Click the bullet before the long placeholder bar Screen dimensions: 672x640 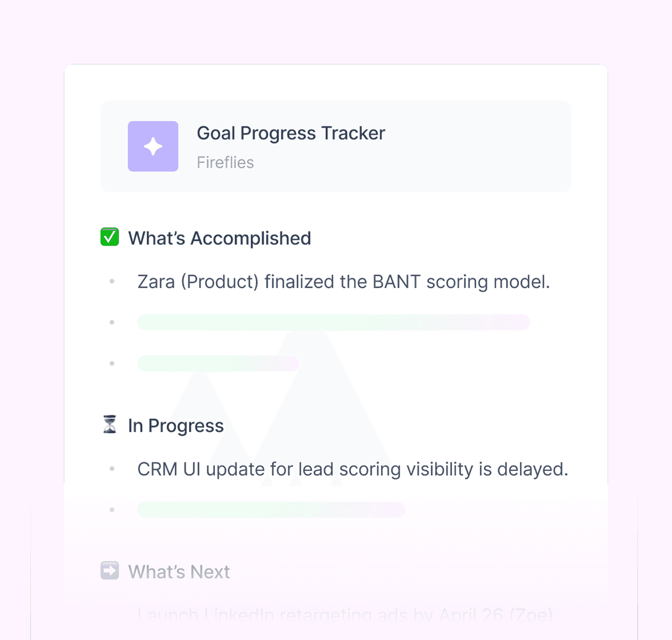tap(112, 322)
